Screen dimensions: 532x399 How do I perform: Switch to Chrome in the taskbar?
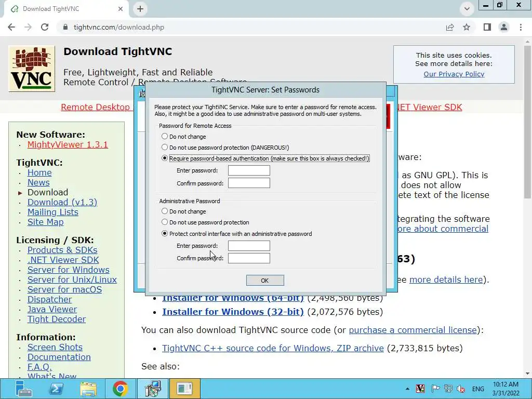(120, 389)
